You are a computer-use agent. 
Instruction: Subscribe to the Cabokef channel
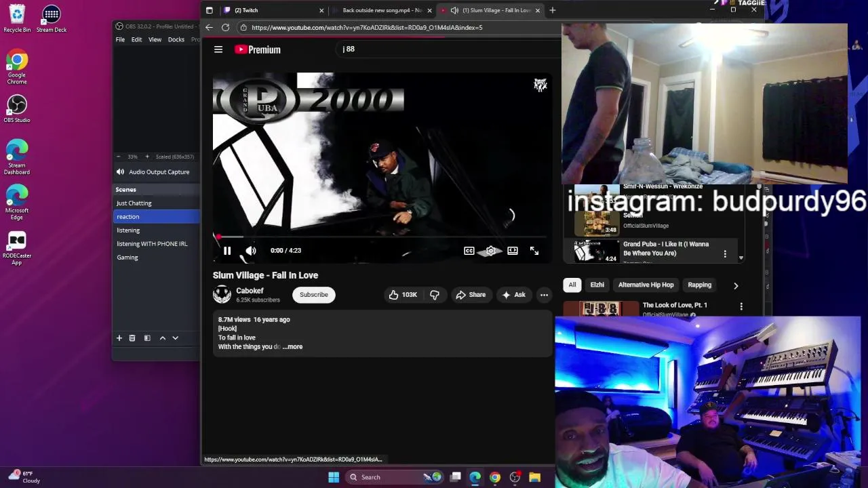314,295
